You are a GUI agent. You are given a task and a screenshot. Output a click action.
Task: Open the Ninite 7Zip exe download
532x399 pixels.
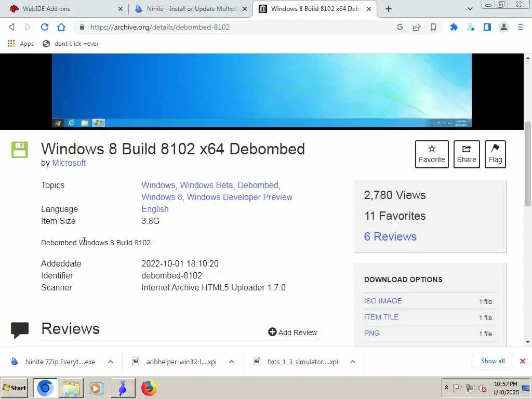coord(54,362)
